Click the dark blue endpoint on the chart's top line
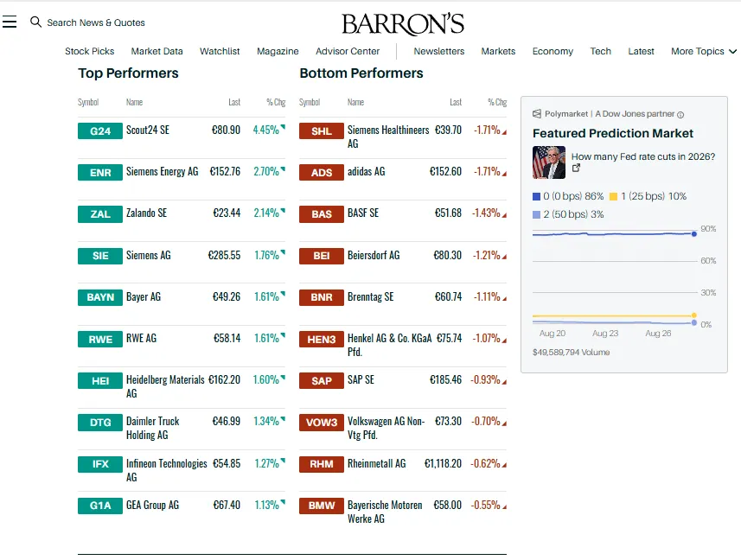Image resolution: width=741 pixels, height=560 pixels. pyautogui.click(x=693, y=233)
